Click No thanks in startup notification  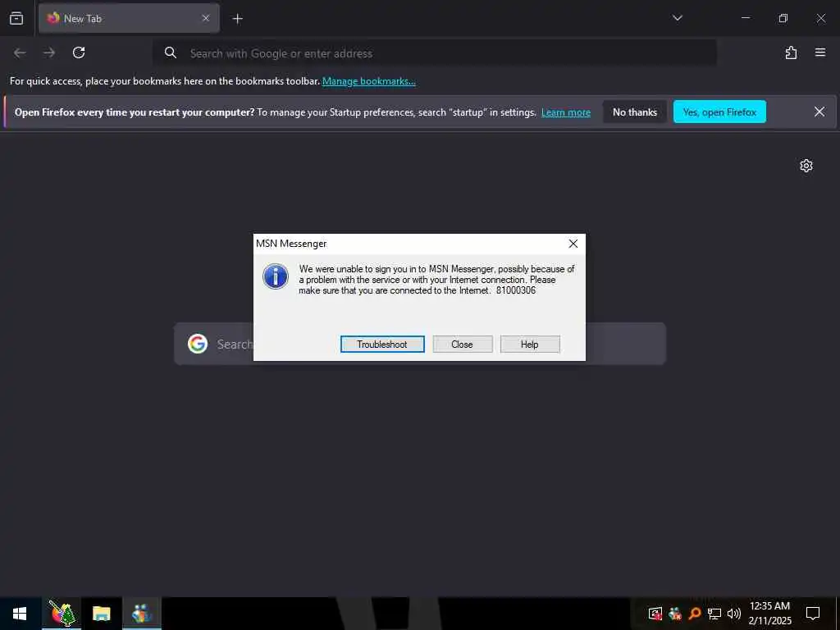pyautogui.click(x=635, y=112)
